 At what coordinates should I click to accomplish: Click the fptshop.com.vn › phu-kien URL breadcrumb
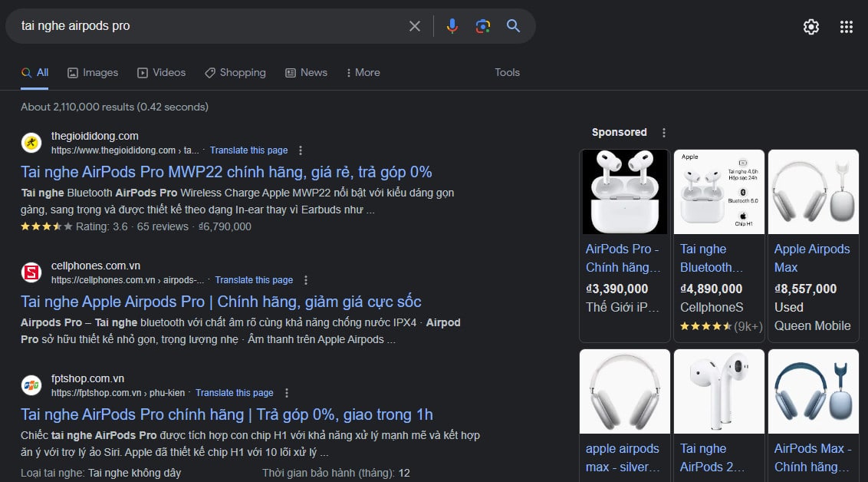118,393
